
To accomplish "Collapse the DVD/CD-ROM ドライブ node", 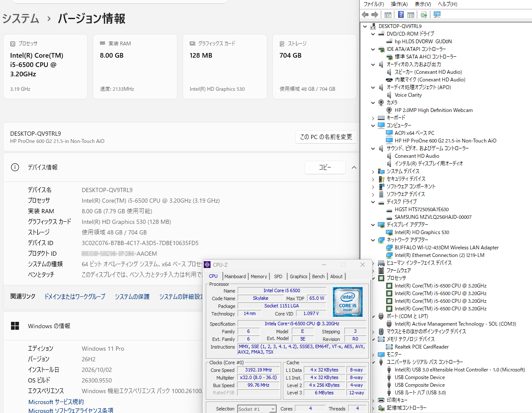I will tap(373, 34).
